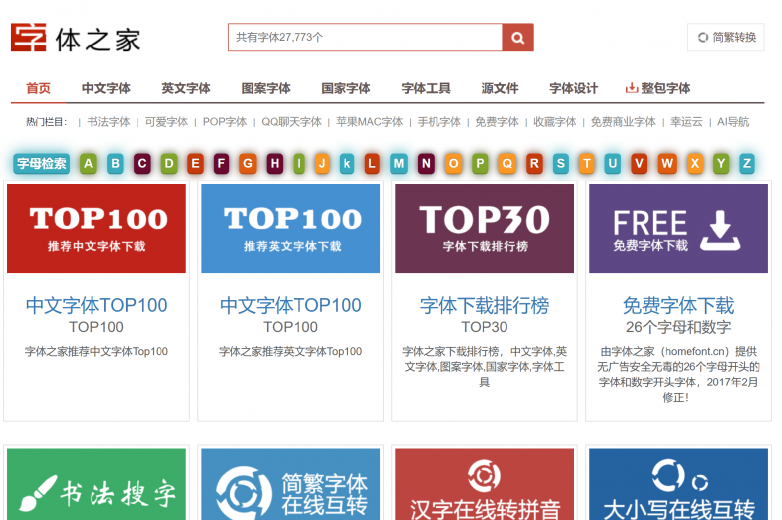Viewport: 782px width, 520px height.
Task: Click the 书法字体 hot category link
Action: (108, 122)
